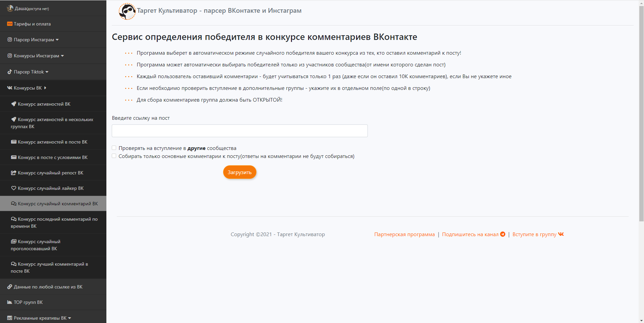Click list icon of Конкурс активностей в посте ВК
The width and height of the screenshot is (644, 323).
click(14, 142)
